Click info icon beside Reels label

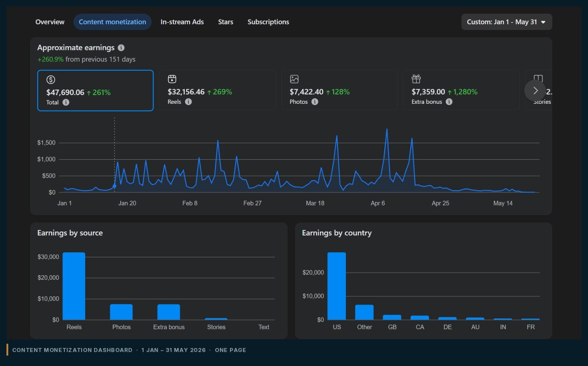(x=188, y=102)
